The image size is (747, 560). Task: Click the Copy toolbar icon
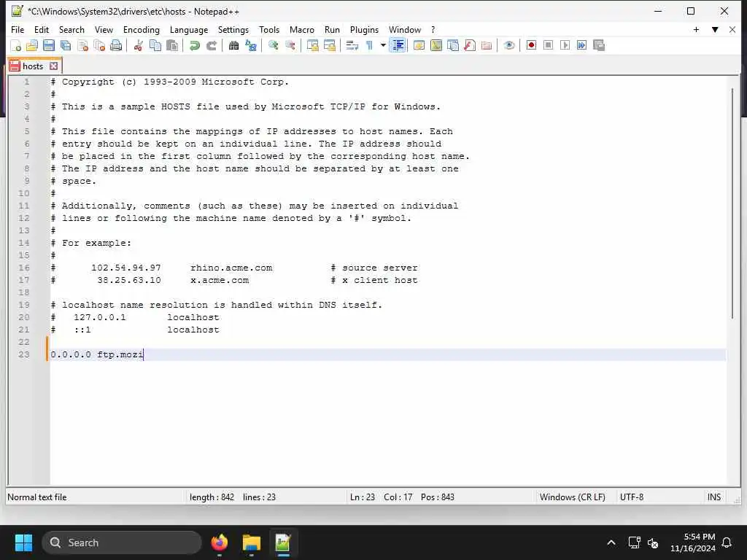(x=155, y=46)
